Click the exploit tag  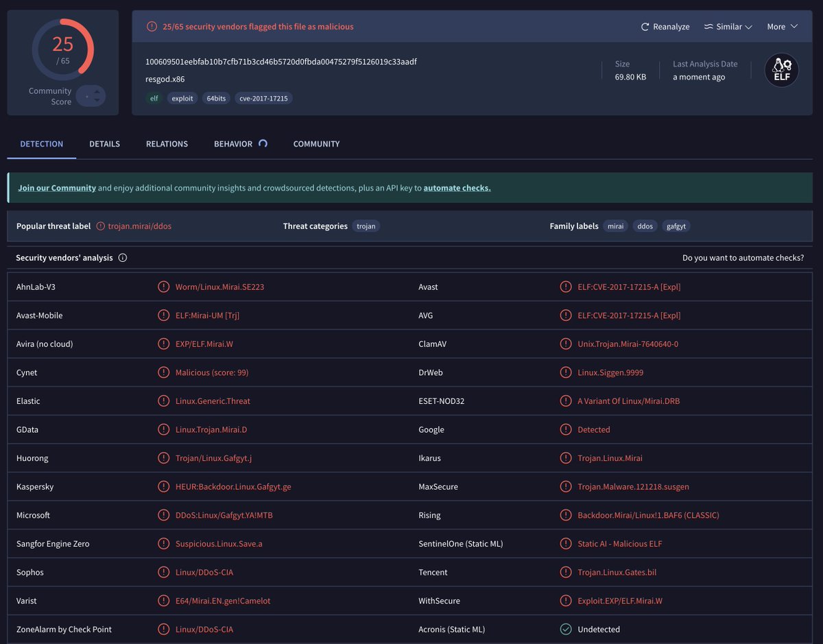[183, 98]
